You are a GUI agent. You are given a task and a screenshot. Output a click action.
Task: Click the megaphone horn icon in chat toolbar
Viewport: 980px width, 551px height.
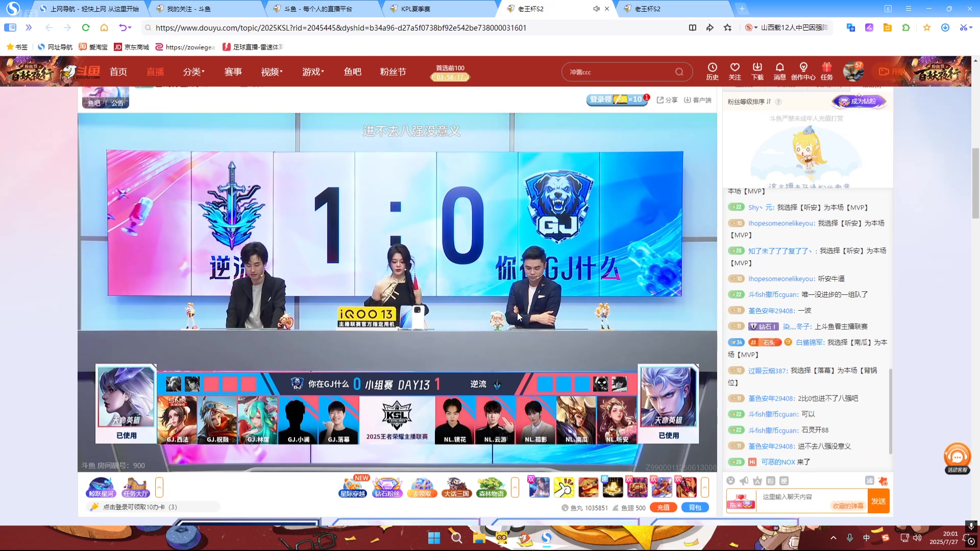[744, 481]
